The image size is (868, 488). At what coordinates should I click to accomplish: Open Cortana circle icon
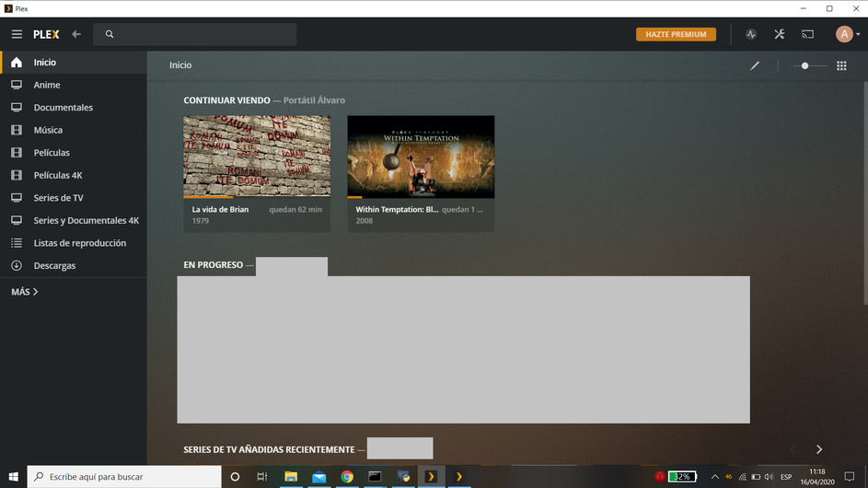coord(235,476)
